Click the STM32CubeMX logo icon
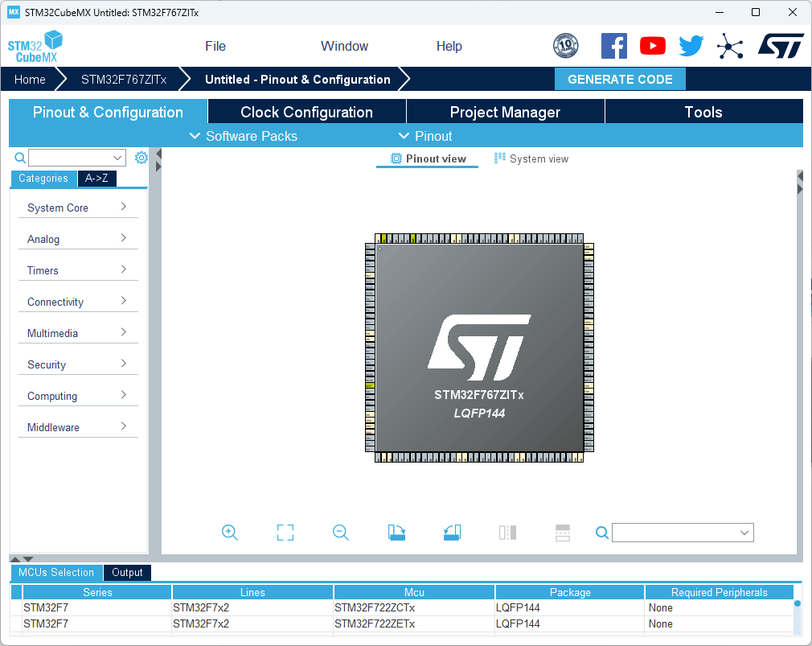 35,47
